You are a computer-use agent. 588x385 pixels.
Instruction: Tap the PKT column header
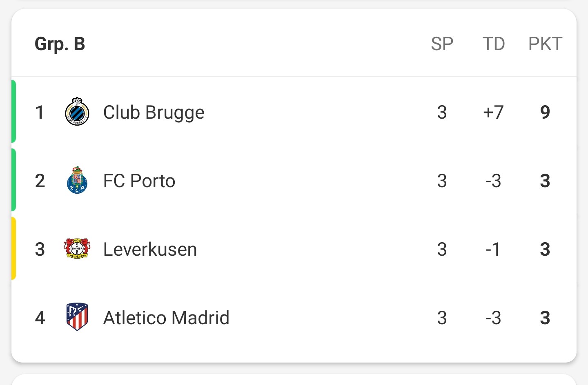(x=546, y=44)
